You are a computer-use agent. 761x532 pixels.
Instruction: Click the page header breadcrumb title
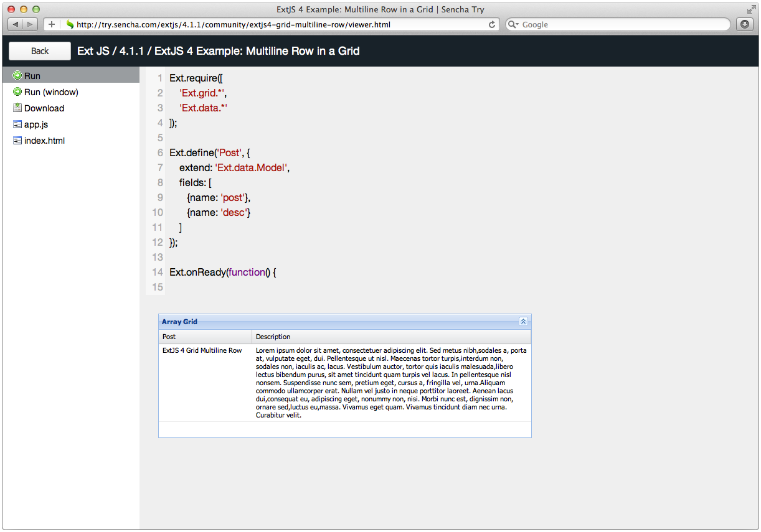[x=219, y=51]
